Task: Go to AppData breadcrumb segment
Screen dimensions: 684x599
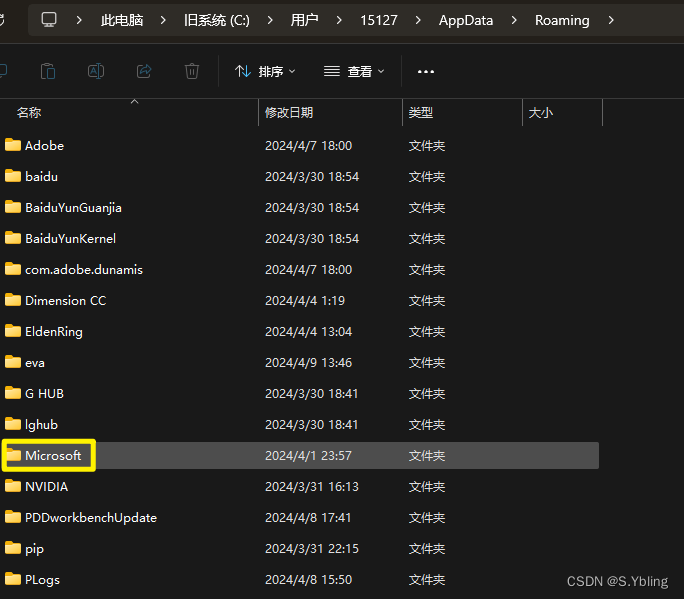Action: (466, 20)
